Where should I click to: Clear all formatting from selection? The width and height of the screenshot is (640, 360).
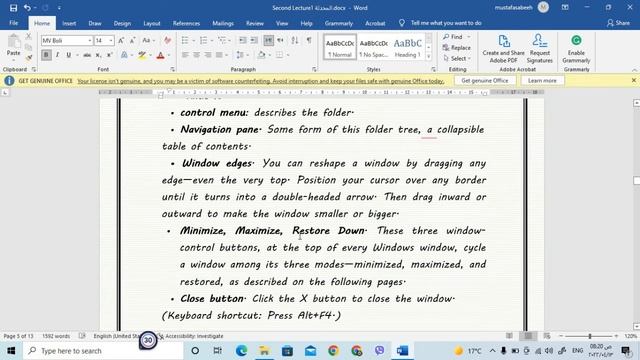(x=167, y=40)
